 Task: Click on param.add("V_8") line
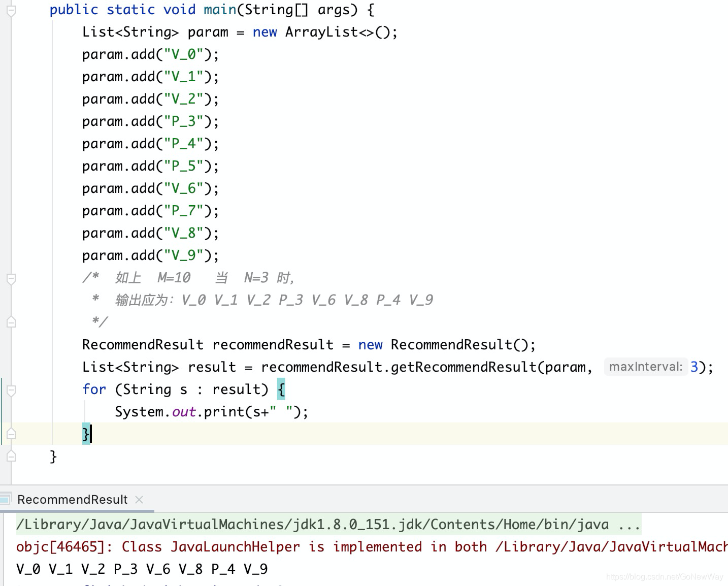pyautogui.click(x=150, y=233)
